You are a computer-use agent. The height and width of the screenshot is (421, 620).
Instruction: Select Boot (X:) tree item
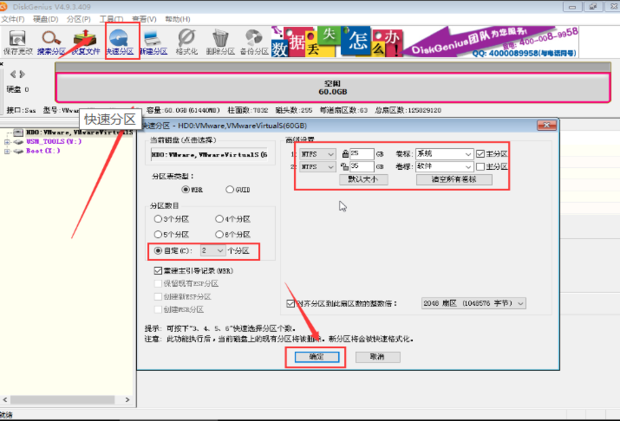tap(43, 151)
